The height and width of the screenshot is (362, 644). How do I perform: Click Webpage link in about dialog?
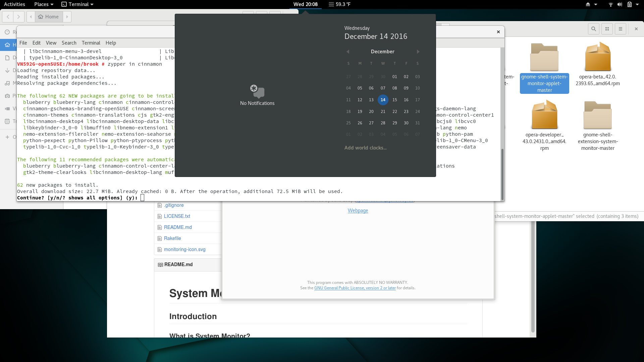[x=358, y=210]
